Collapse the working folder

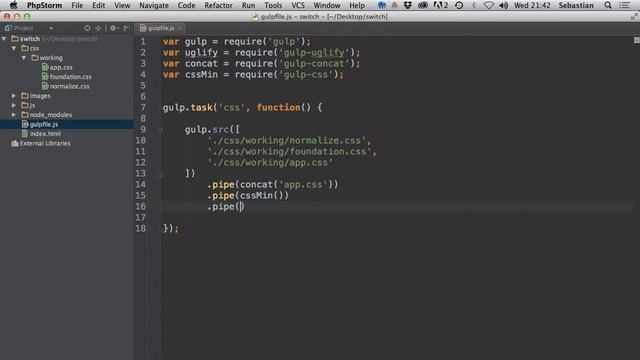[24, 58]
